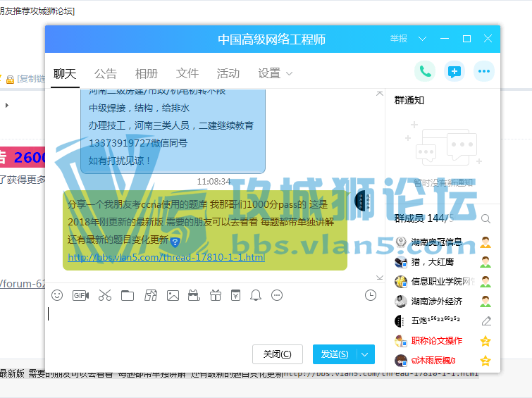The image size is (532, 398).
Task: Click the 发送(S) button
Action: (335, 354)
